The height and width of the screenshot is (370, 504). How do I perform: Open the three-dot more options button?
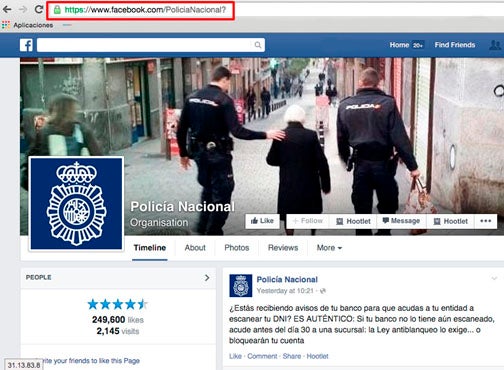click(x=485, y=221)
